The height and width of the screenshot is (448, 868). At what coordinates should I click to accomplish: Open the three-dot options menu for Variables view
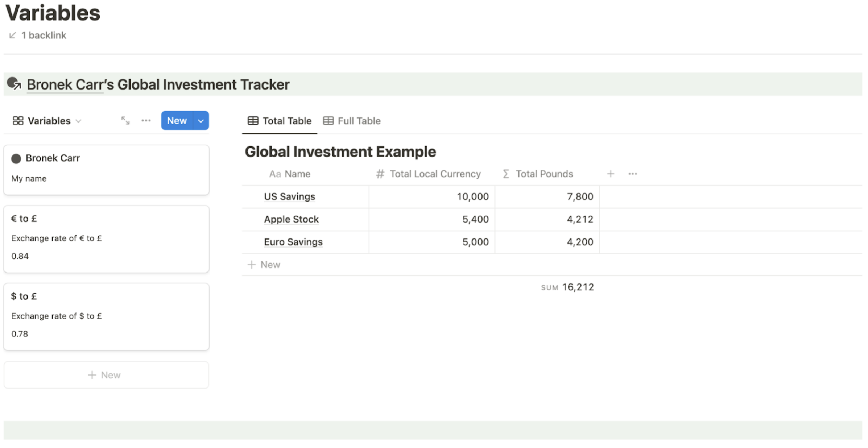tap(146, 120)
